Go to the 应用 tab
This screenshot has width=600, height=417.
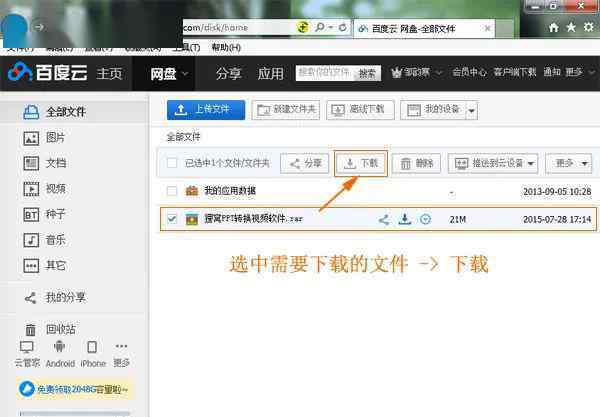click(x=271, y=73)
